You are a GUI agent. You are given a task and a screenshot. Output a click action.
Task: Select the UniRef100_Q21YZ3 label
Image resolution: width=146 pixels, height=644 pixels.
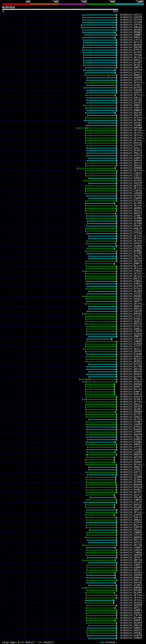pos(131,475)
